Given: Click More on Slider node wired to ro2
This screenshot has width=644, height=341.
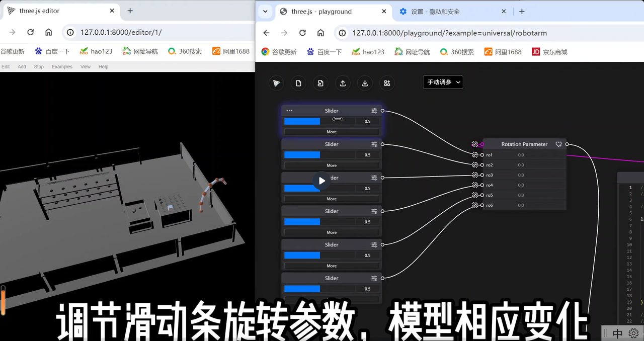Looking at the screenshot, I should coord(332,165).
